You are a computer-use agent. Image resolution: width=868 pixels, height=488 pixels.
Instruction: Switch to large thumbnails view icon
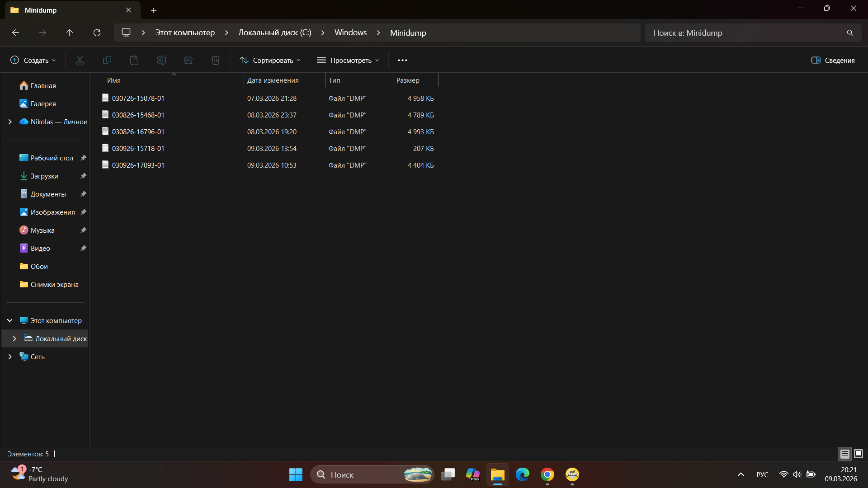(x=859, y=454)
